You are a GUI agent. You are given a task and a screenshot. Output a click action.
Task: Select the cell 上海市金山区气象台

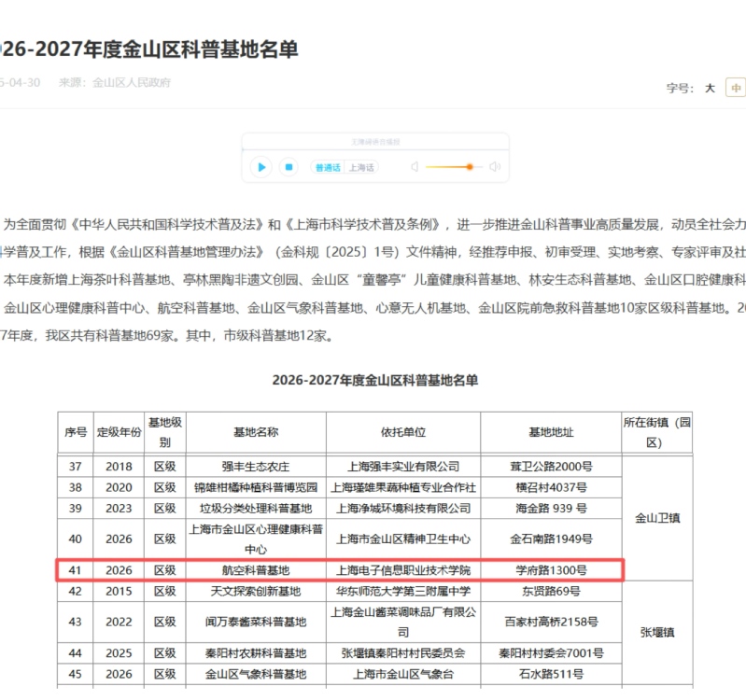(x=403, y=674)
